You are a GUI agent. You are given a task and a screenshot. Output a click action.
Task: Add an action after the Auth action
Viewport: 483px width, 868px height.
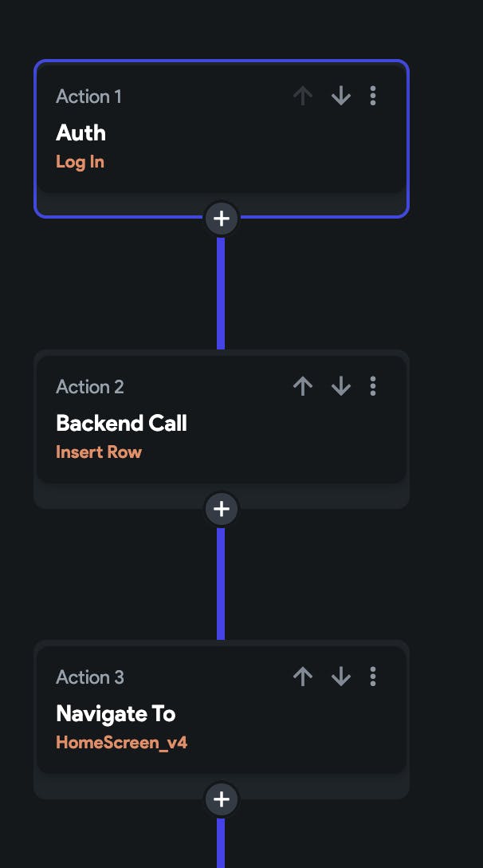tap(222, 219)
